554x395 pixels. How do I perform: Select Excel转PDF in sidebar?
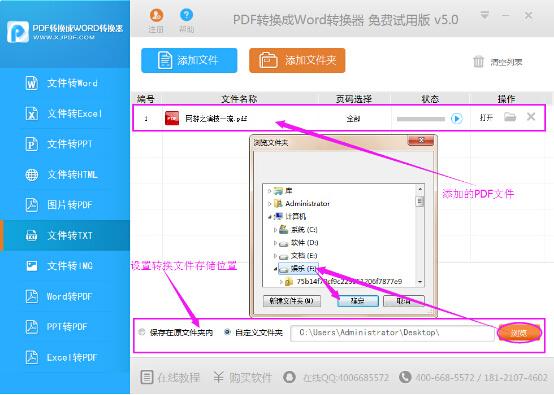[65, 357]
